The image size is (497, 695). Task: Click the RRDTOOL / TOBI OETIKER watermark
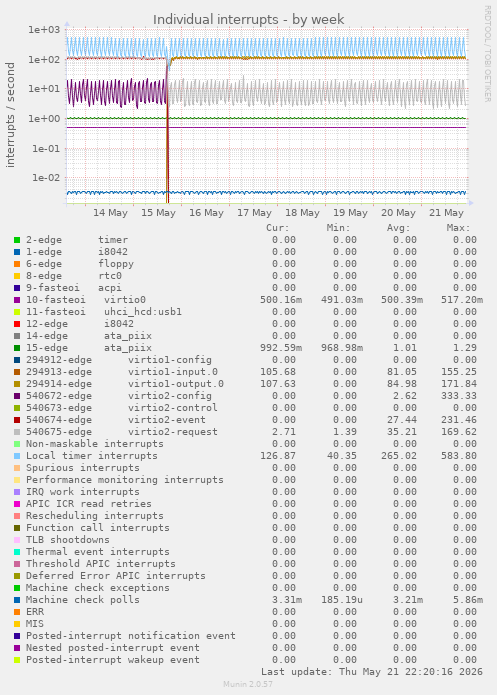pos(487,54)
